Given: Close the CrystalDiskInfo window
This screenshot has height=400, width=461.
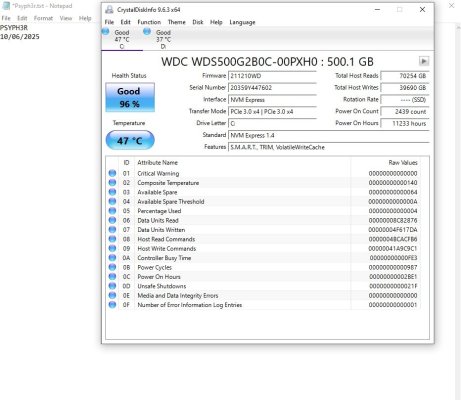Looking at the screenshot, I should [x=422, y=10].
